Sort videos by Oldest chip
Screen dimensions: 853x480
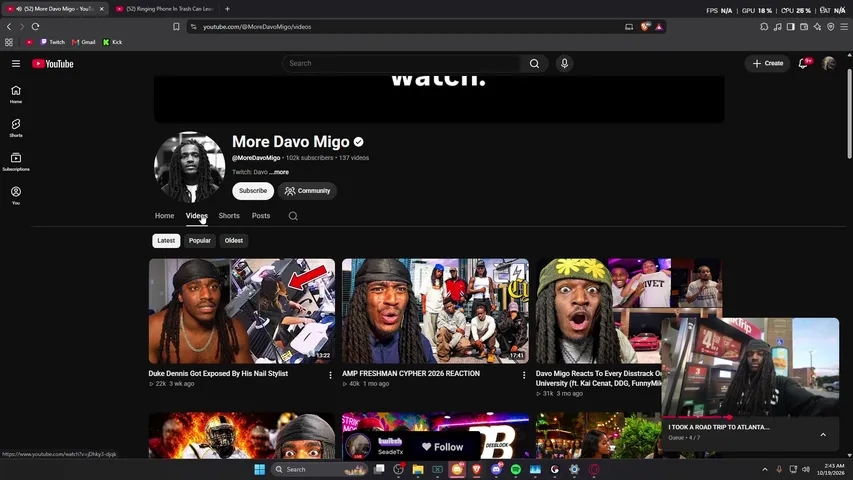pos(234,241)
